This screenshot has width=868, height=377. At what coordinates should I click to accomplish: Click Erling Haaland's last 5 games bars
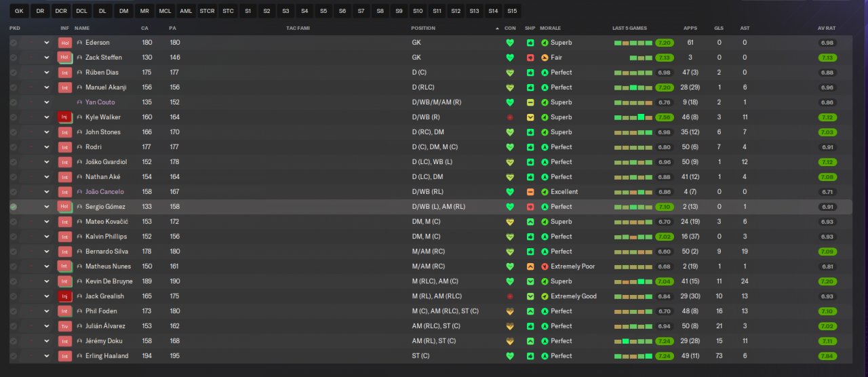633,356
